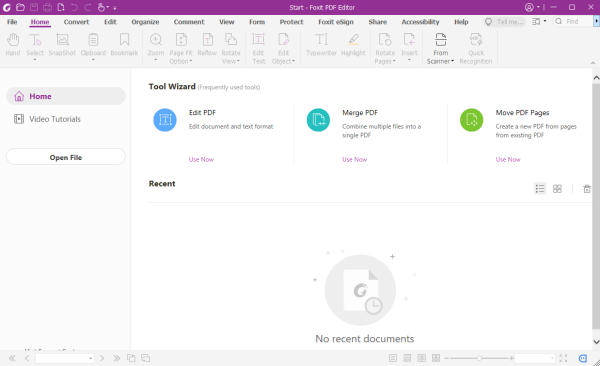Viewport: 600px width, 366px height.
Task: Click the Move PDF Pages green icon
Action: coord(471,120)
